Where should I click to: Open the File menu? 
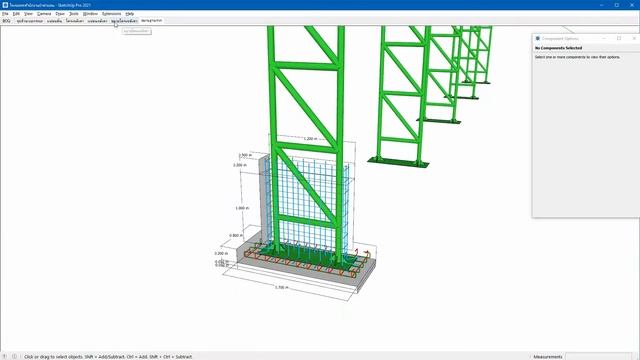5,13
